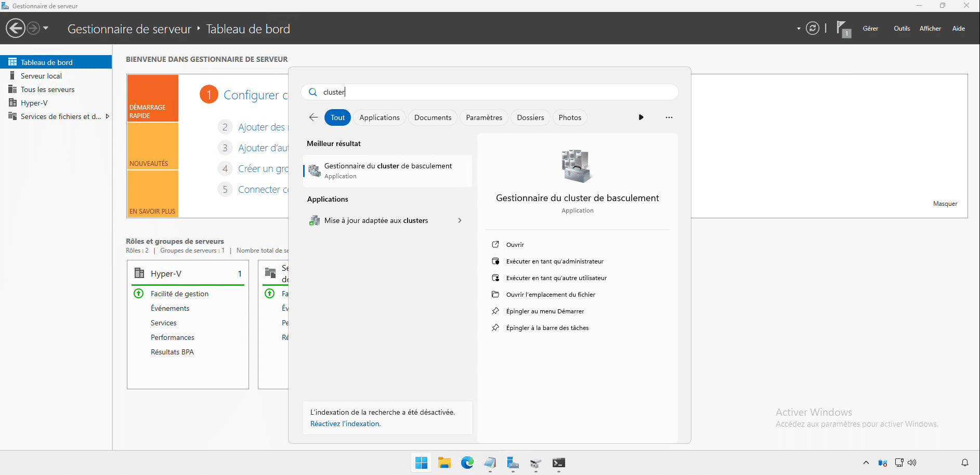Select Tableau de bord in the sidebar
980x475 pixels.
tap(56, 62)
